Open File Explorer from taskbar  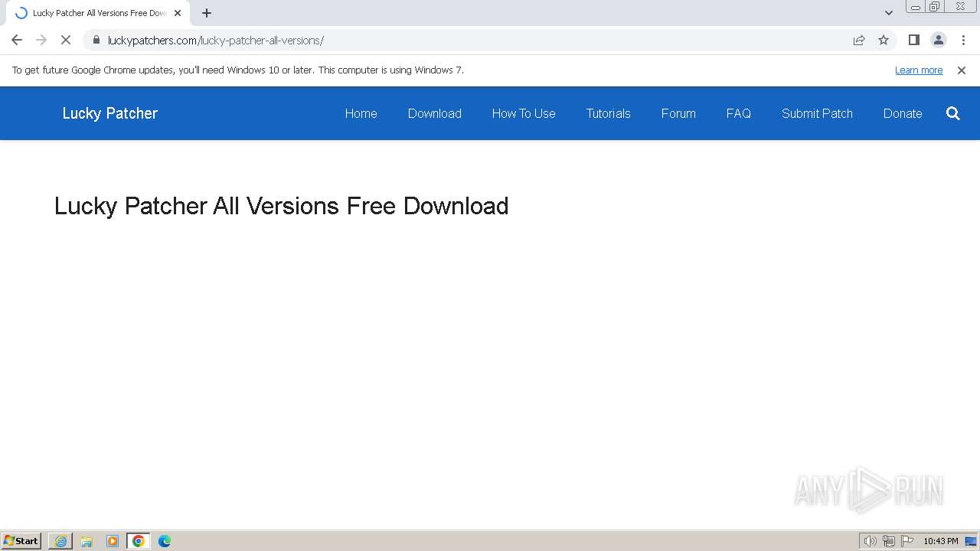tap(87, 541)
